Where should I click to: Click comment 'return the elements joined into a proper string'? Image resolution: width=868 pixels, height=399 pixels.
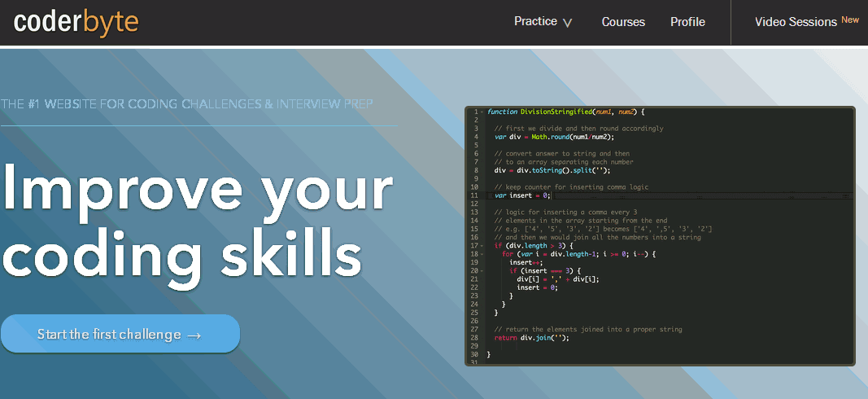[588, 329]
